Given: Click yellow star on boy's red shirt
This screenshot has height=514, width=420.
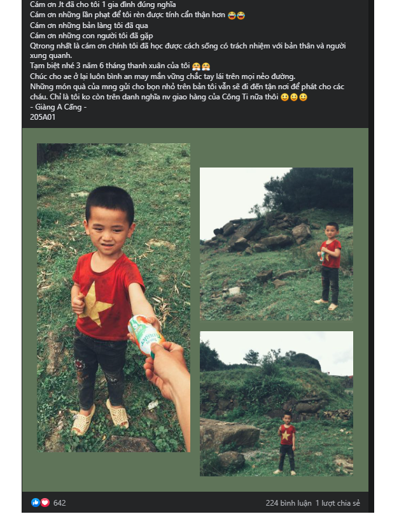Looking at the screenshot, I should [x=95, y=304].
